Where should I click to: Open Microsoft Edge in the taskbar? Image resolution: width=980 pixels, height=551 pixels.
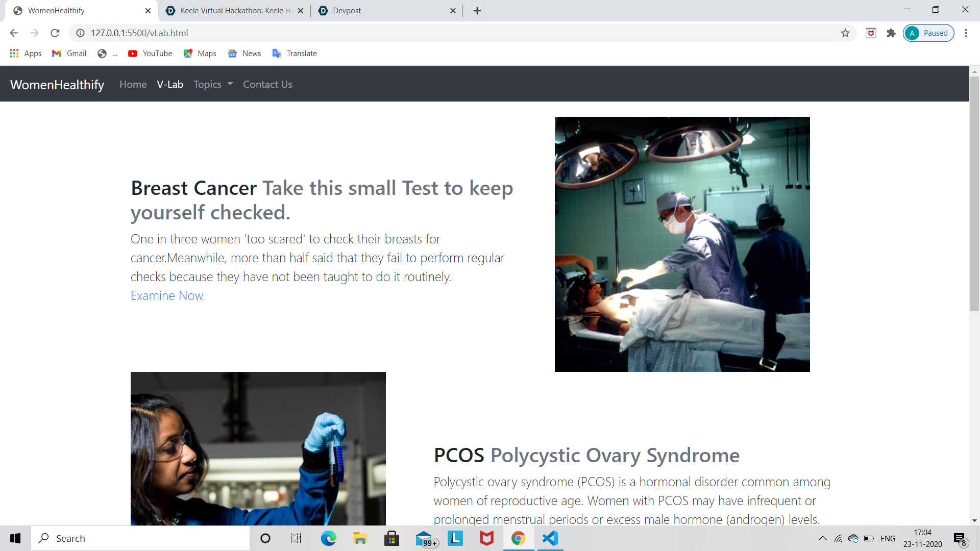tap(328, 538)
